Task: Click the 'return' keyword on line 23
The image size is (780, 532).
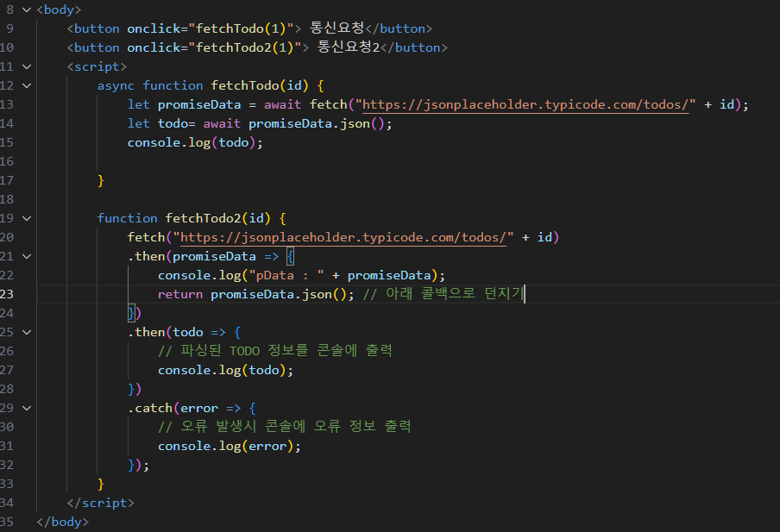Action: coord(180,295)
